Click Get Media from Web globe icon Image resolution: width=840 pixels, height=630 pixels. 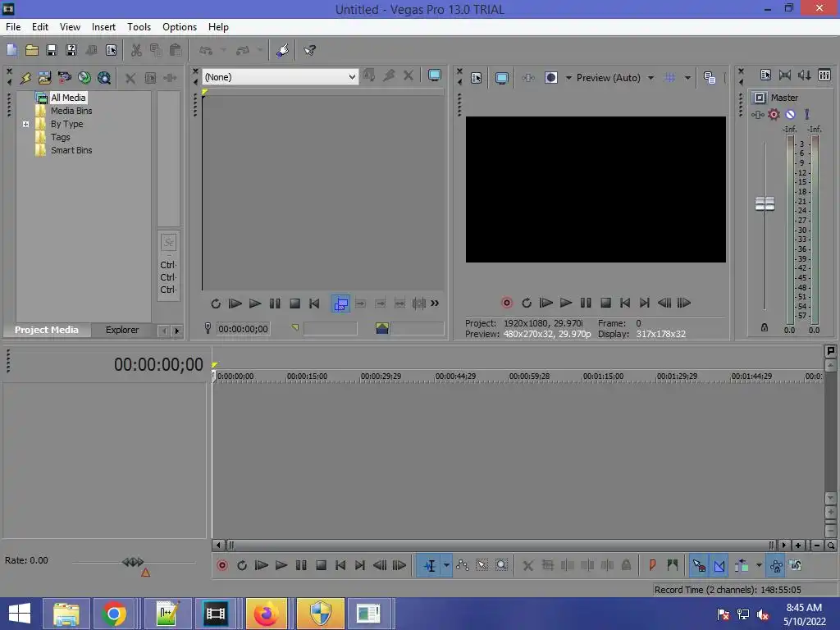[x=104, y=78]
